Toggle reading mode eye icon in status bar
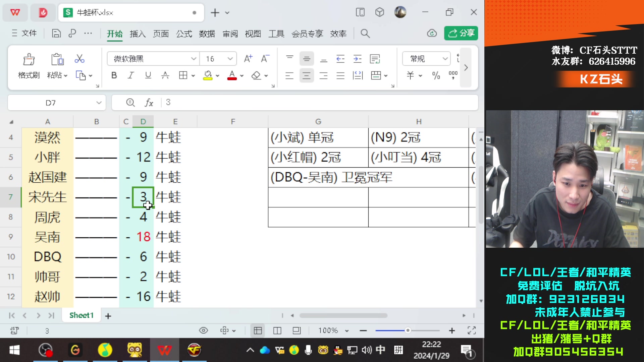Screen dimensions: 644x362 (203, 330)
